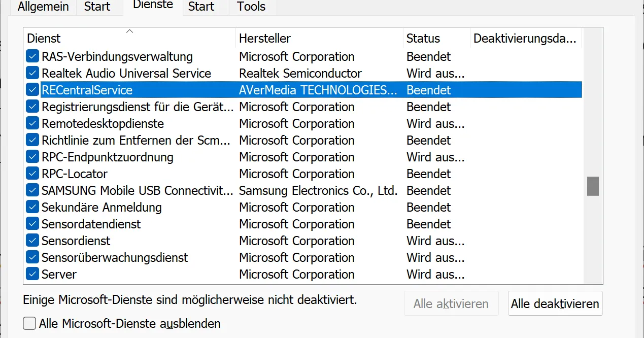Click Beendet status of Sekundäre Anmeldung
Screen dimensions: 644x338
pyautogui.click(x=429, y=207)
